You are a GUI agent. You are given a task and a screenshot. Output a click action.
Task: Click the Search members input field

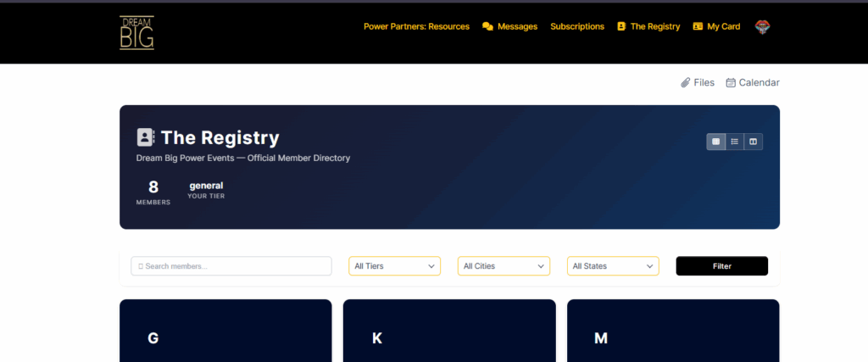click(231, 266)
